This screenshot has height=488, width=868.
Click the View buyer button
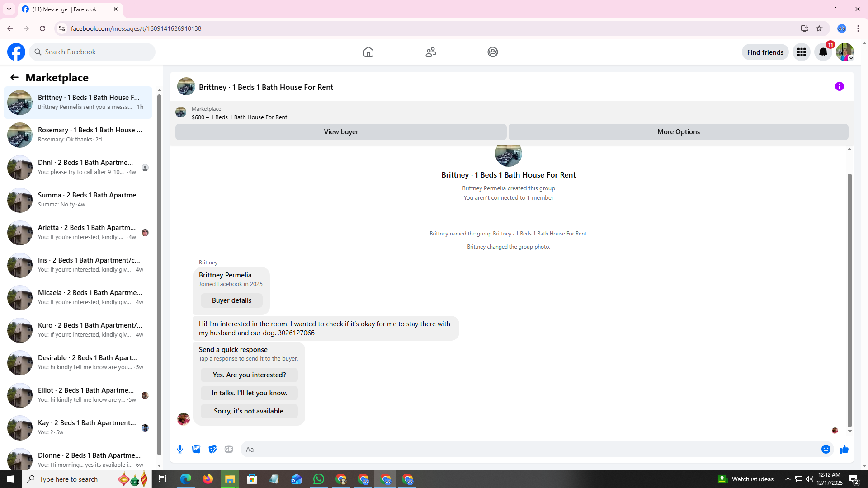341,132
